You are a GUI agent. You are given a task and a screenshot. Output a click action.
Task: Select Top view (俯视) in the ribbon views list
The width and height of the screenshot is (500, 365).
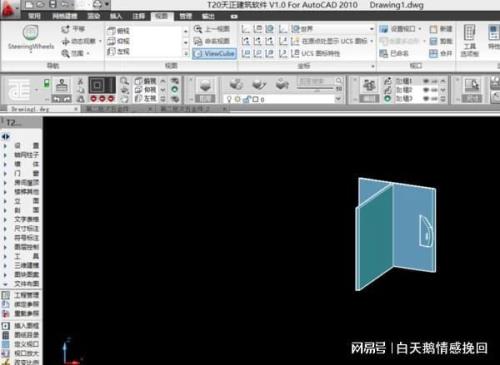(119, 31)
